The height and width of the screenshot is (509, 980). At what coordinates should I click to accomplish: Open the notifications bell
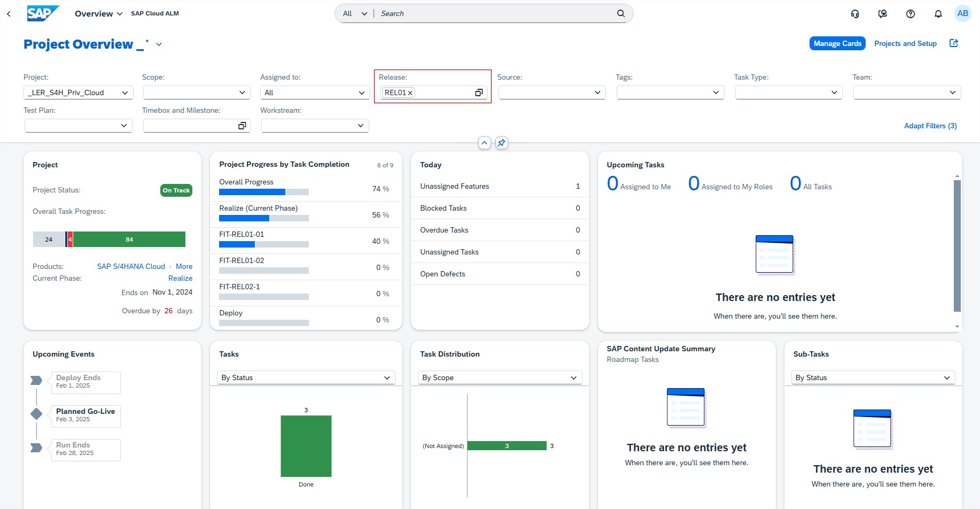pyautogui.click(x=938, y=14)
